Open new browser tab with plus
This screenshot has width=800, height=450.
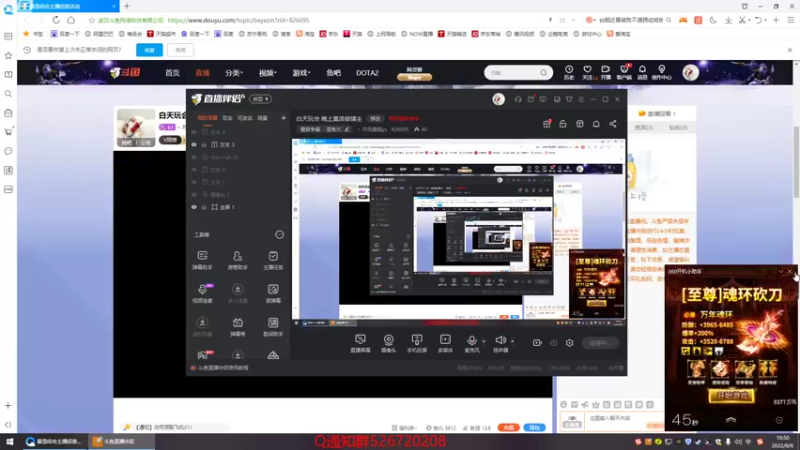[127, 6]
